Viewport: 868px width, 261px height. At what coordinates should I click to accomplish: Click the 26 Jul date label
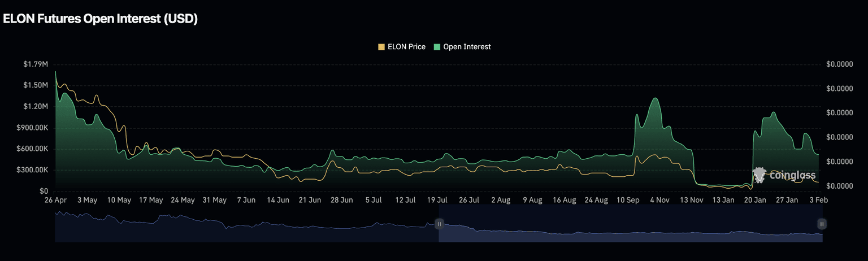(469, 200)
